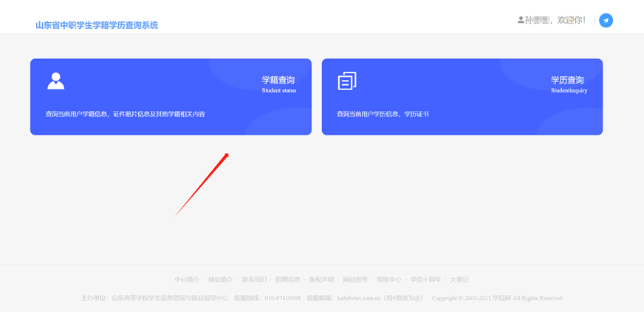Open the 网站宣传 footer link
The image size is (644, 312).
(x=355, y=279)
